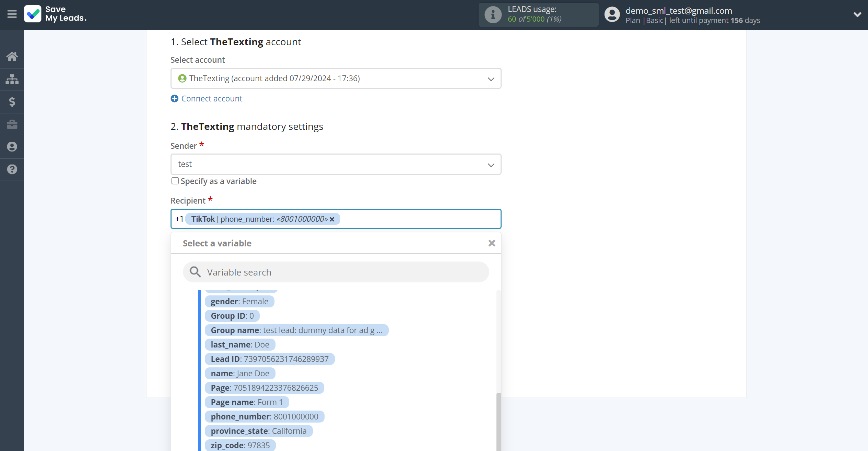The width and height of the screenshot is (868, 451).
Task: Select the zip_code: 97835 variable
Action: pyautogui.click(x=240, y=446)
